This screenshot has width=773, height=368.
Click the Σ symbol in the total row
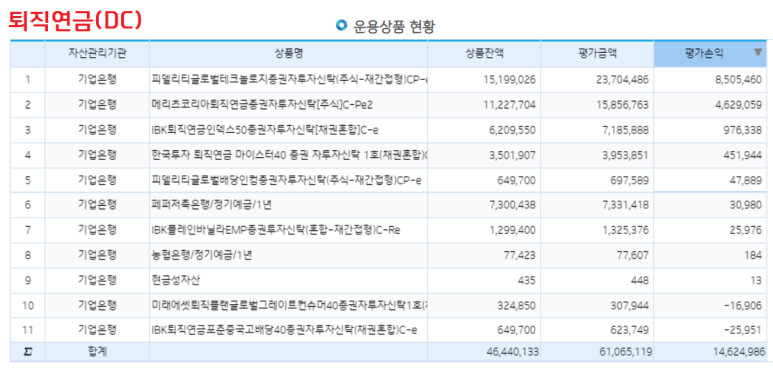coord(28,352)
